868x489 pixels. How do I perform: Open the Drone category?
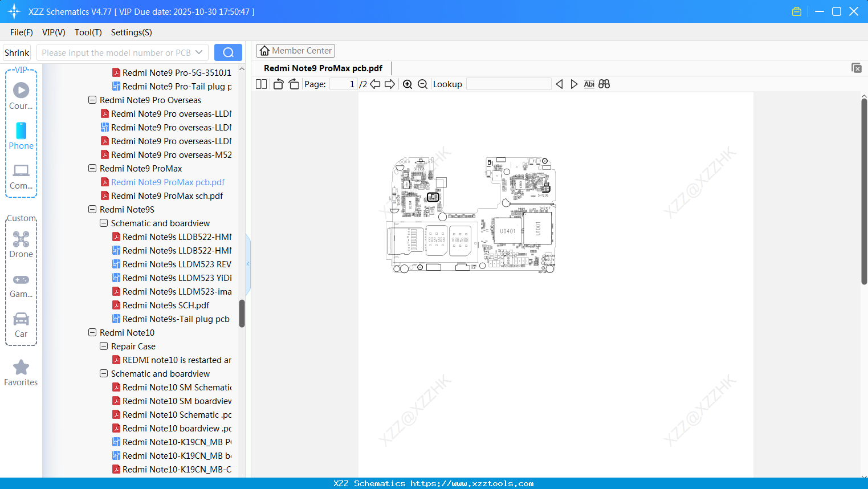click(21, 244)
